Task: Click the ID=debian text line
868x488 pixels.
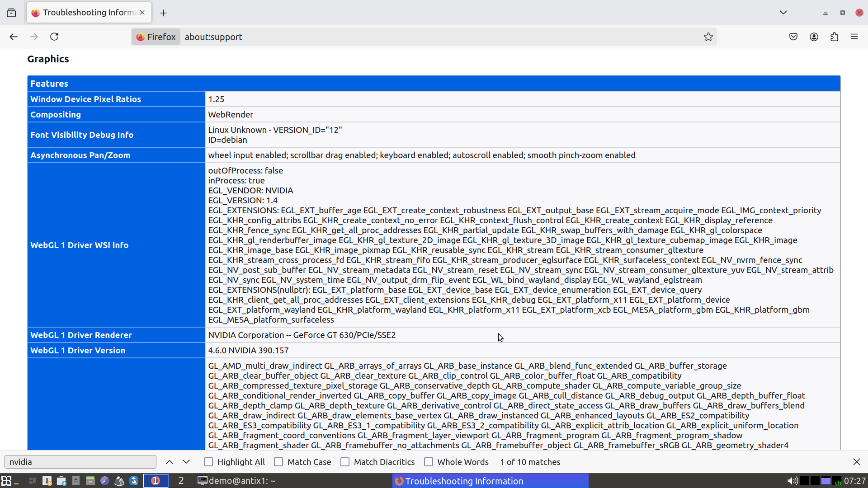Action: pyautogui.click(x=227, y=140)
